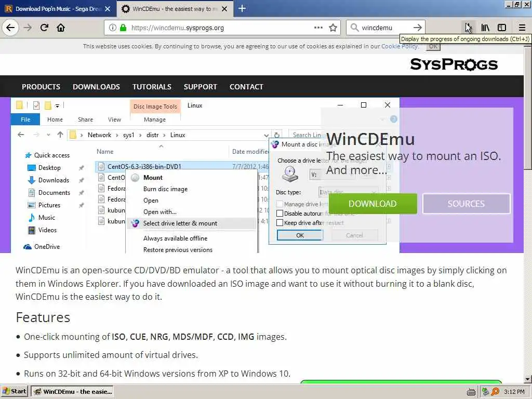
Task: Open the SUPPORT menu
Action: tap(201, 87)
